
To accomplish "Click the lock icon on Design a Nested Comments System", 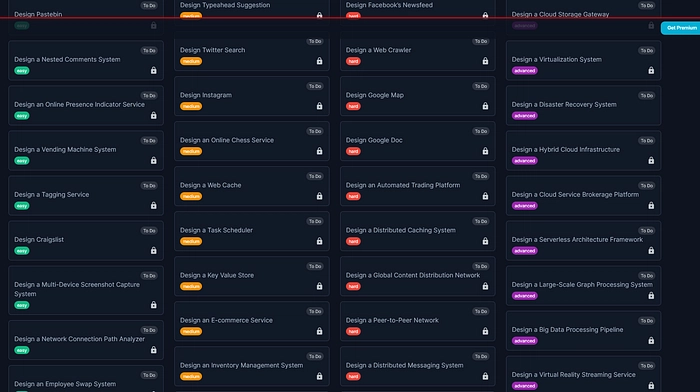I will (x=154, y=71).
